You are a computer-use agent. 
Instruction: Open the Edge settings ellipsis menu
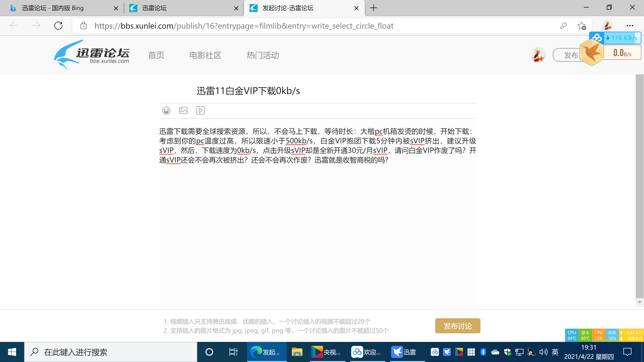630,25
